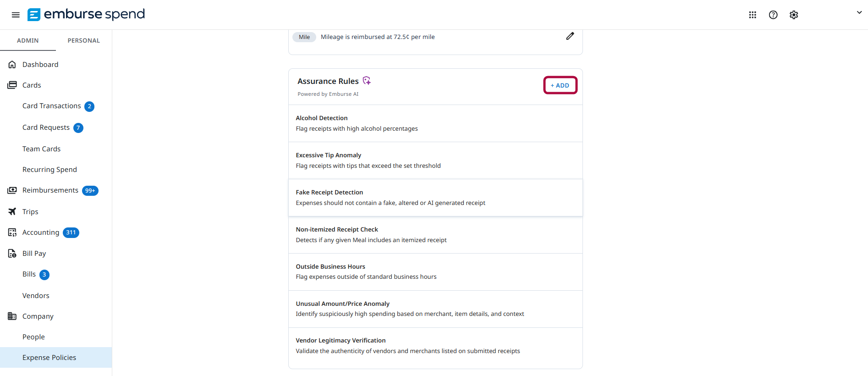868x376 pixels.
Task: Click the Dashboard home icon
Action: [x=12, y=65]
